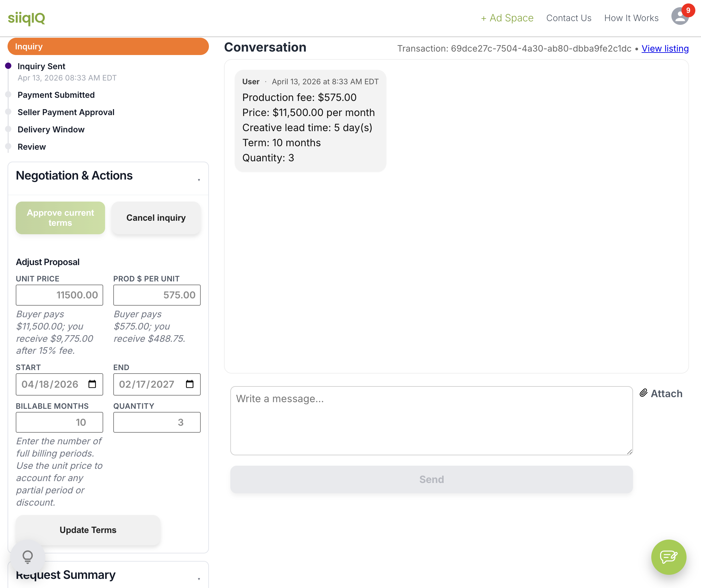701x588 pixels.
Task: Click the Write a message text area
Action: [431, 420]
